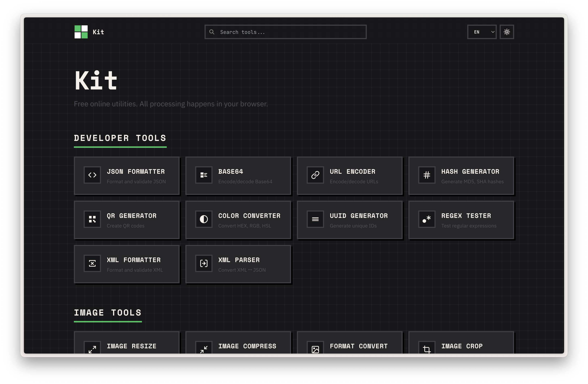Image resolution: width=588 pixels, height=384 pixels.
Task: Toggle the light/dark theme switch
Action: click(x=507, y=32)
